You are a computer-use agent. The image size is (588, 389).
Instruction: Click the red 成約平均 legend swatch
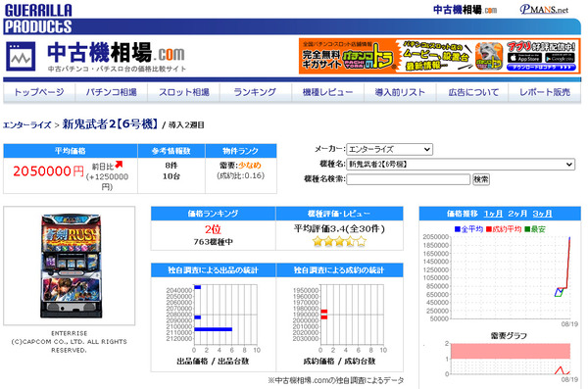click(x=489, y=229)
